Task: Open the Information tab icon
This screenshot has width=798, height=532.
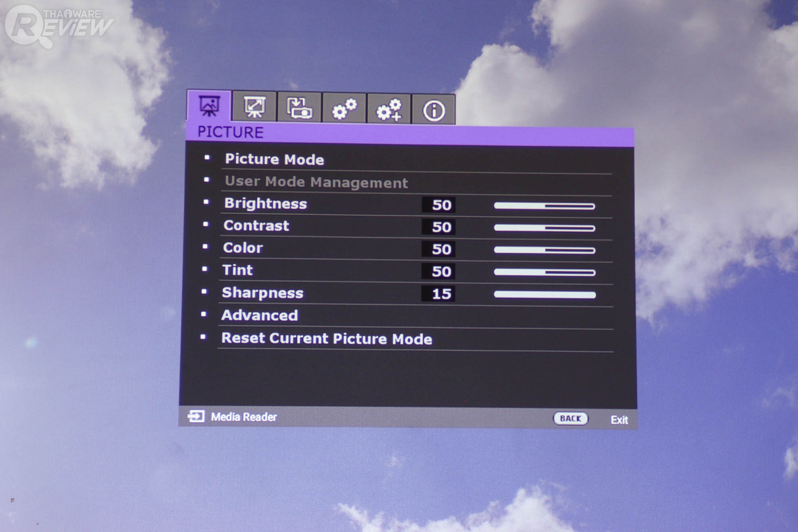Action: [x=434, y=110]
